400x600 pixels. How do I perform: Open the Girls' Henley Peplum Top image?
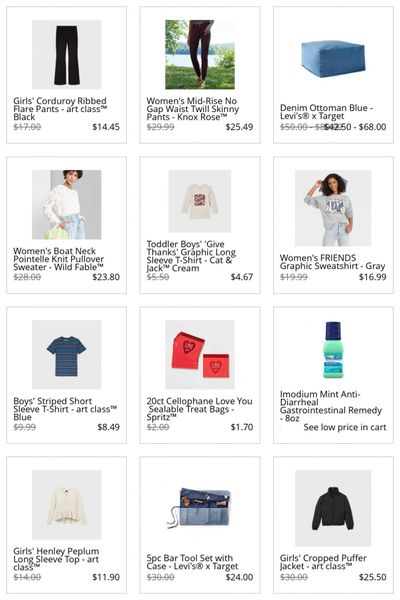(67, 505)
